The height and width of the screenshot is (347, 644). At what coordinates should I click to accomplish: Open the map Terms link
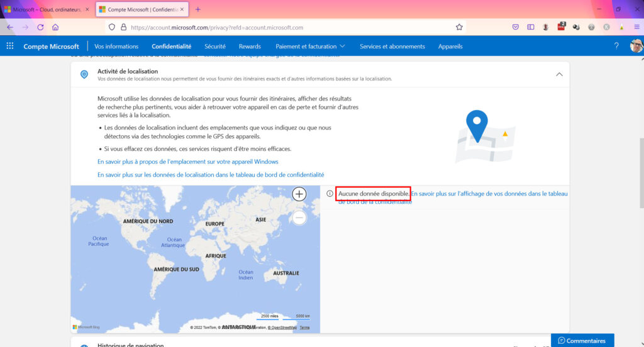coord(304,328)
